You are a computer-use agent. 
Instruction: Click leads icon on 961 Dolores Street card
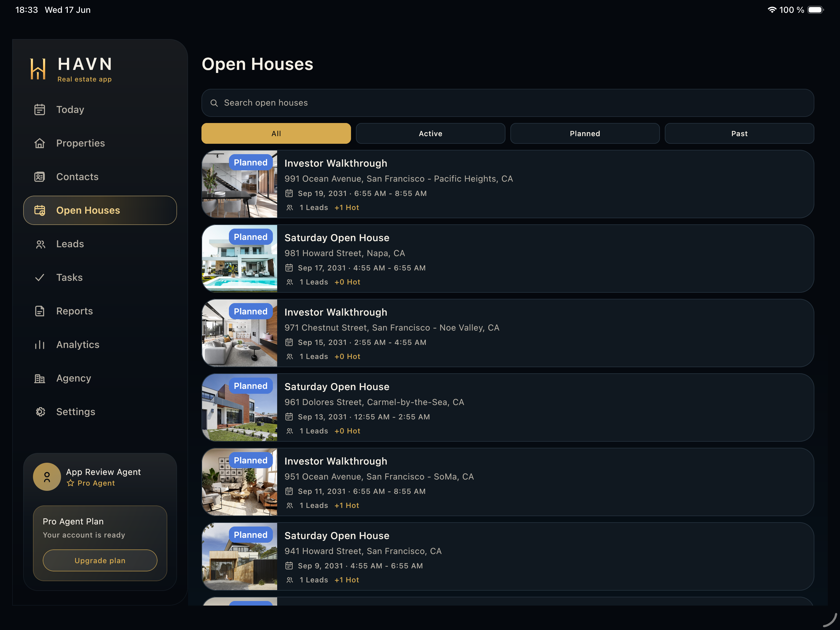click(x=289, y=431)
